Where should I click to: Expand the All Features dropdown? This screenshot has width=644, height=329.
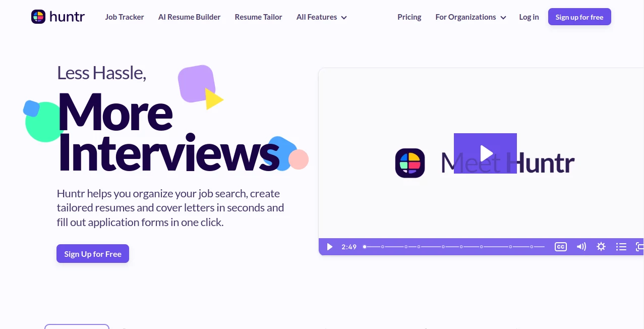pyautogui.click(x=322, y=17)
